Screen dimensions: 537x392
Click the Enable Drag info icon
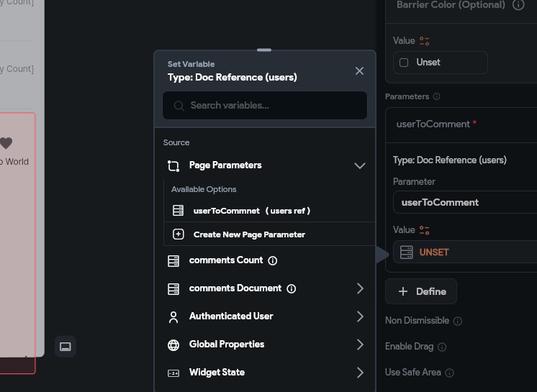pyautogui.click(x=442, y=347)
